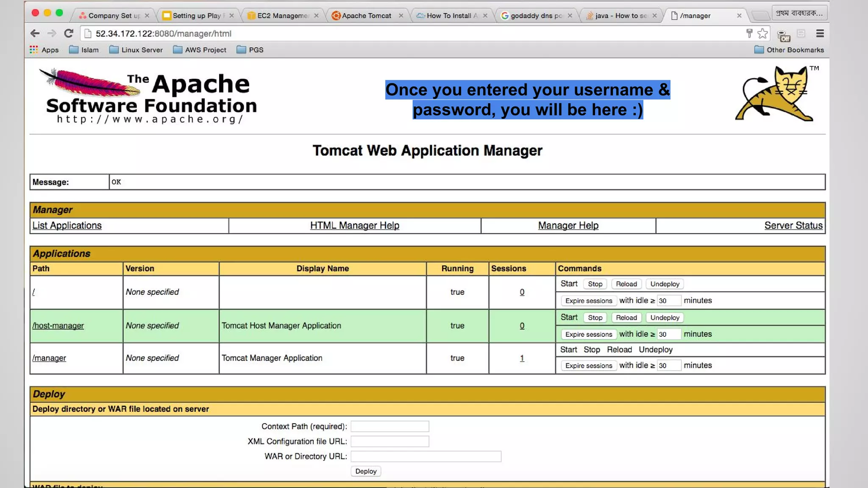
Task: Click the idle minutes field for root app
Action: (x=669, y=300)
